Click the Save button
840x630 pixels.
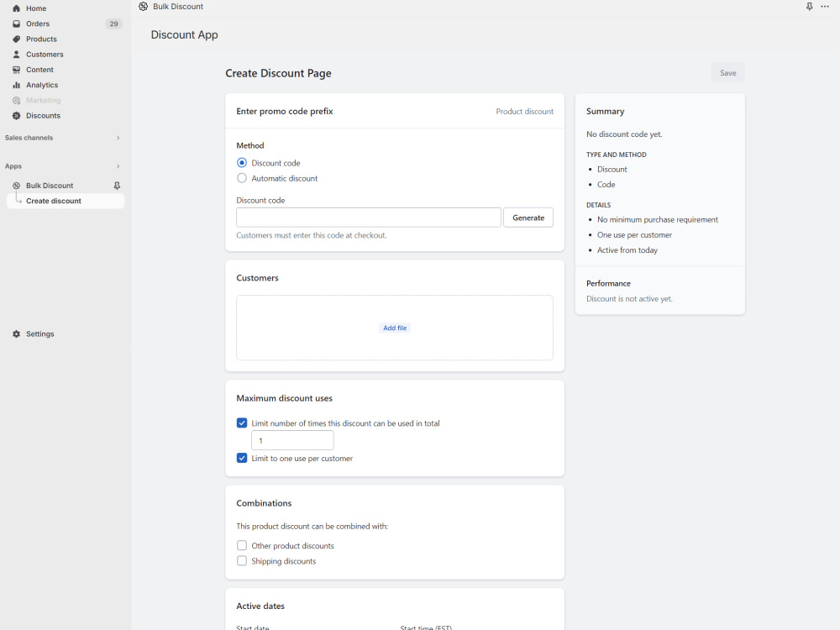(727, 73)
